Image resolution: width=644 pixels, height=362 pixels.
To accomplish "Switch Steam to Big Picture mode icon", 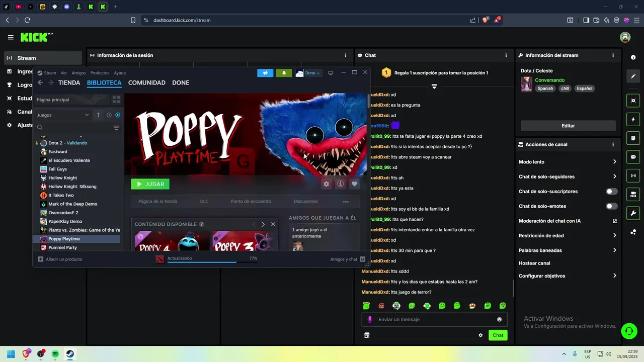I will coord(331,73).
